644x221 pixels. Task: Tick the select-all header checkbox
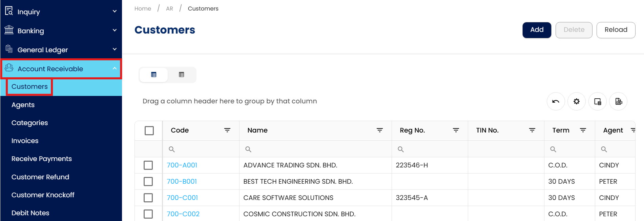tap(149, 130)
